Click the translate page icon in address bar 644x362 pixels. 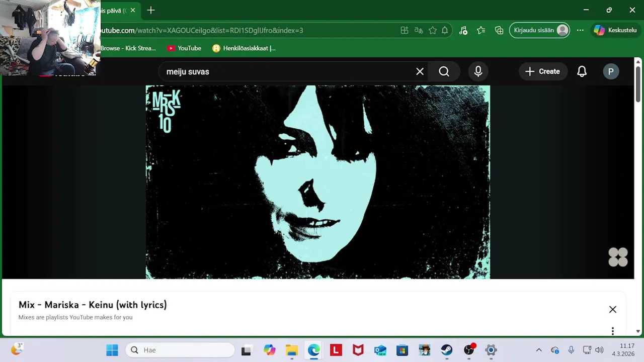(x=419, y=30)
